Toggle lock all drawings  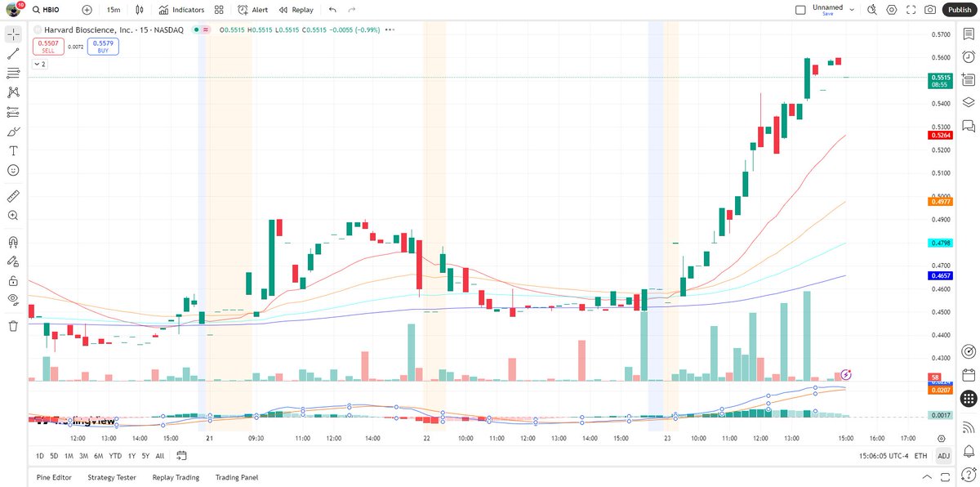[13, 280]
